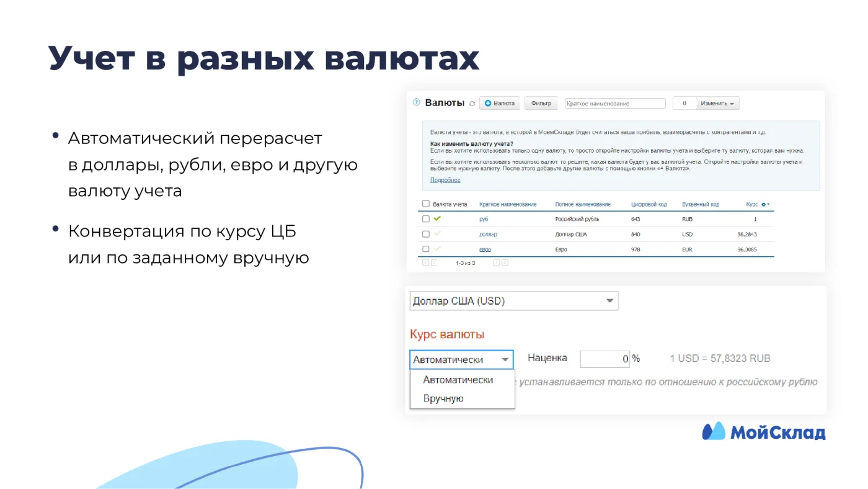Choose Автоматически in the dropdown list

[458, 380]
